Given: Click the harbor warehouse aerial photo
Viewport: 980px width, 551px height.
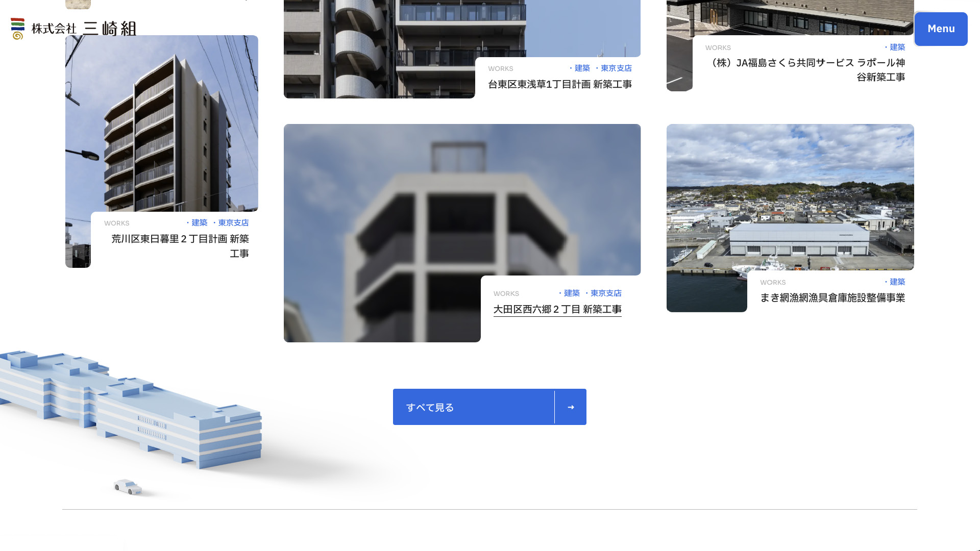Looking at the screenshot, I should (790, 199).
